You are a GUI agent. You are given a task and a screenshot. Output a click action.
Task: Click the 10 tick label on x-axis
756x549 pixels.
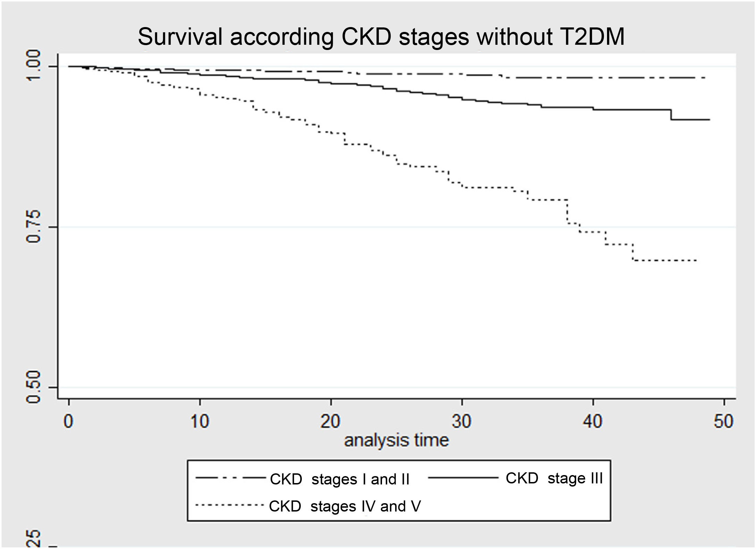[200, 421]
